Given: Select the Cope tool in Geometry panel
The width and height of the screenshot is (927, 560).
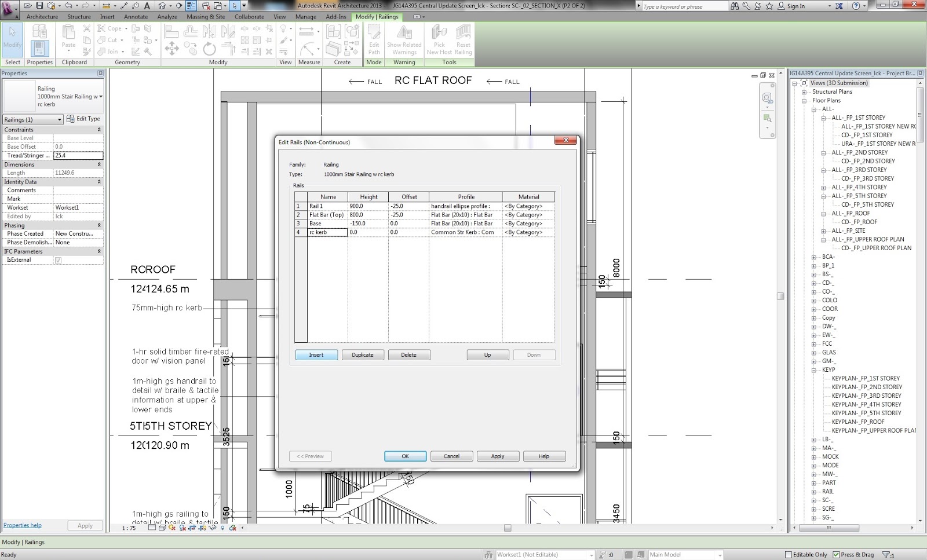Looking at the screenshot, I should [x=112, y=28].
